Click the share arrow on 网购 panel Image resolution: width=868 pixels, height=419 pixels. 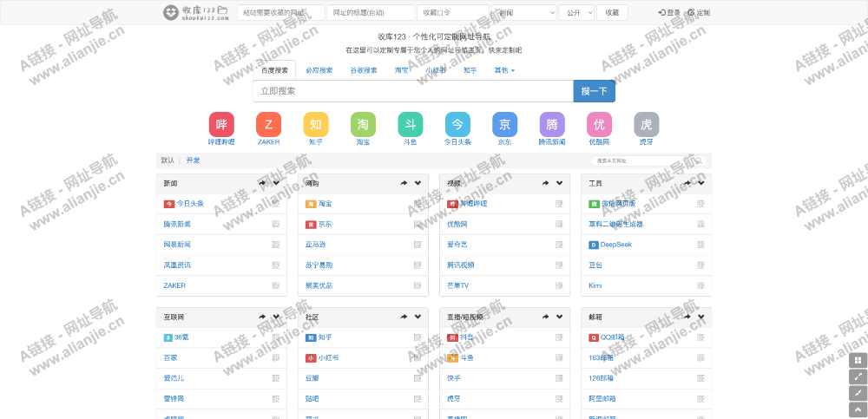404,183
